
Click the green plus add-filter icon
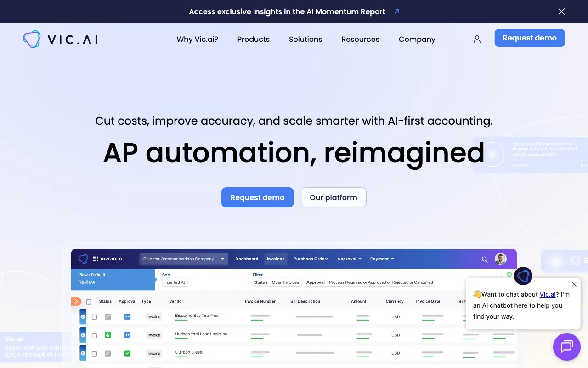[x=509, y=275]
